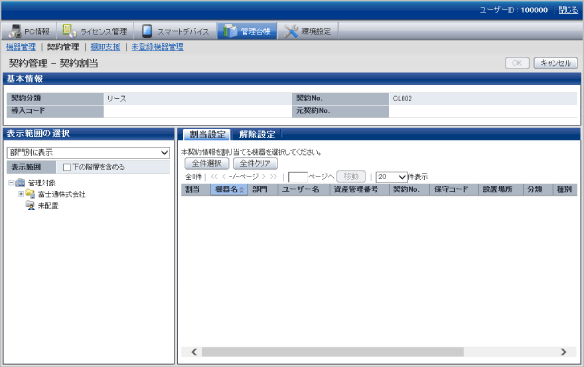The image size is (584, 367).
Task: Click the 環境設定 wrench tools icon
Action: pyautogui.click(x=291, y=31)
